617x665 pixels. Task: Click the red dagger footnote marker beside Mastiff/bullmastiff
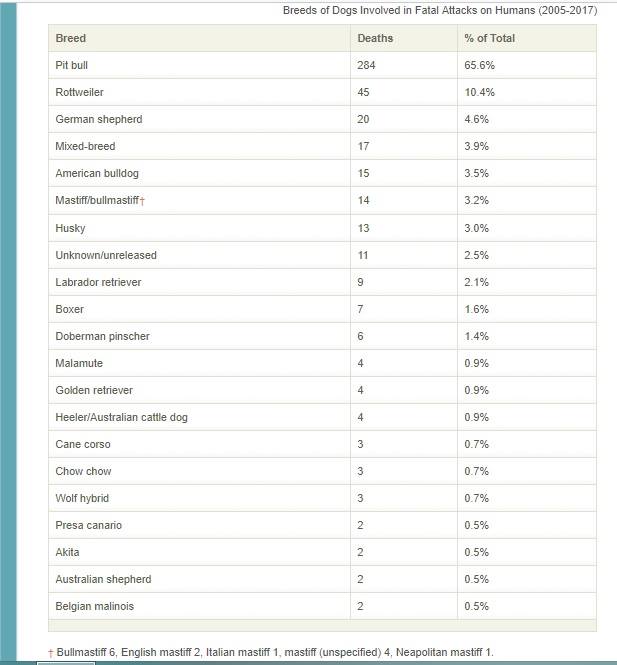click(143, 202)
